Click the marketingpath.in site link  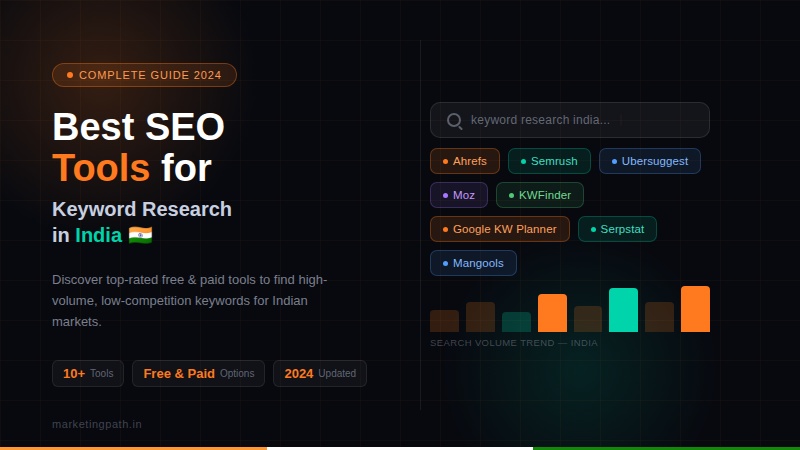click(97, 424)
